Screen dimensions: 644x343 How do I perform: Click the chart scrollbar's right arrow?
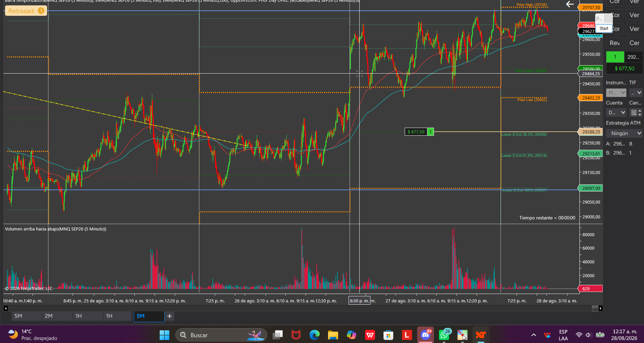(601, 308)
